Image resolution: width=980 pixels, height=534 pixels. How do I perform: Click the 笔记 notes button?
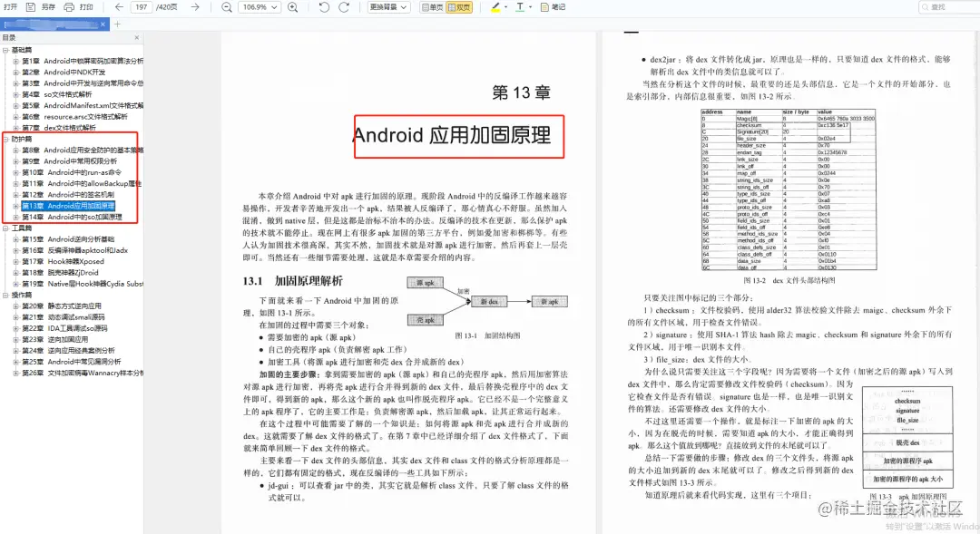[x=554, y=7]
